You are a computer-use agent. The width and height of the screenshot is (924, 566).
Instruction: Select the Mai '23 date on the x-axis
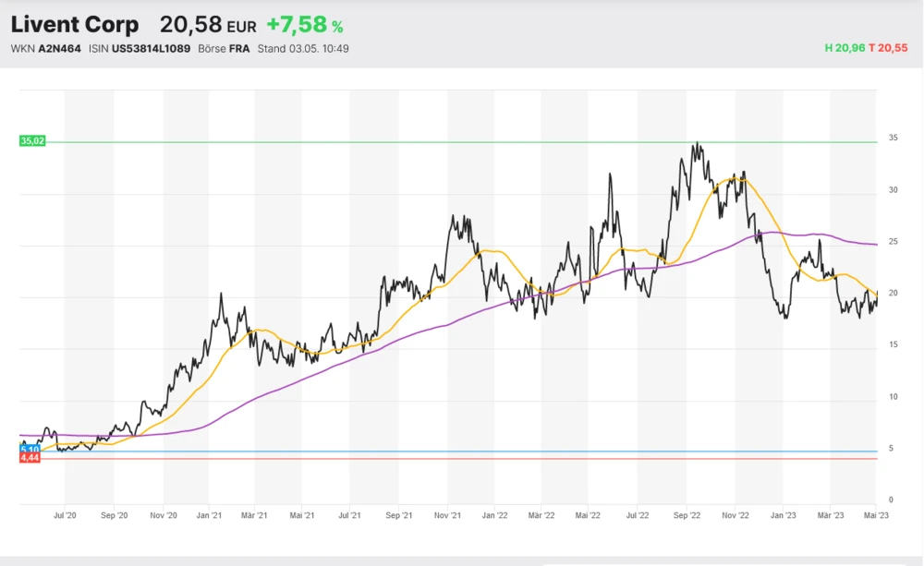(x=875, y=517)
